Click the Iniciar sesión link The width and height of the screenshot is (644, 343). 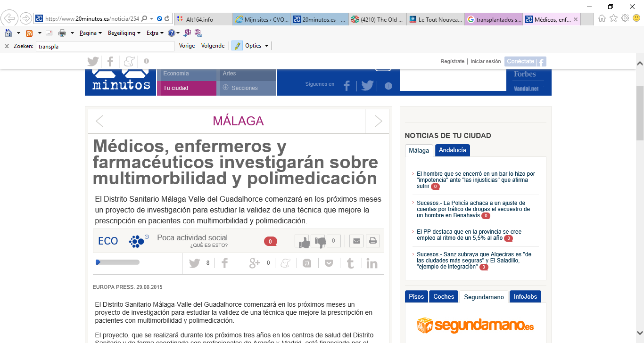click(485, 61)
